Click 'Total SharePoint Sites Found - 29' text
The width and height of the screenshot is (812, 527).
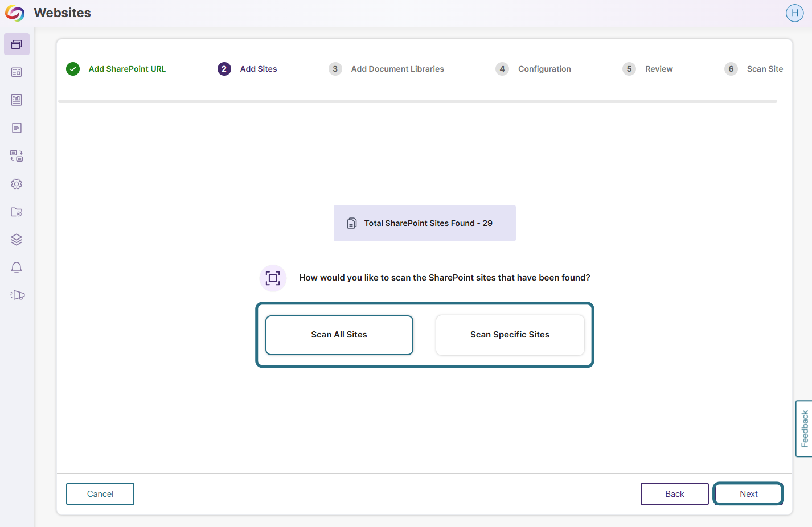click(x=428, y=223)
